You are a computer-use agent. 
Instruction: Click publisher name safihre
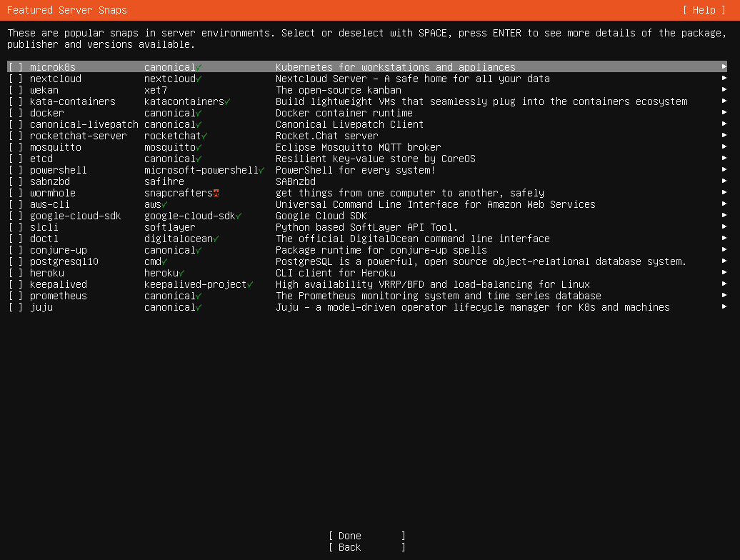(164, 181)
